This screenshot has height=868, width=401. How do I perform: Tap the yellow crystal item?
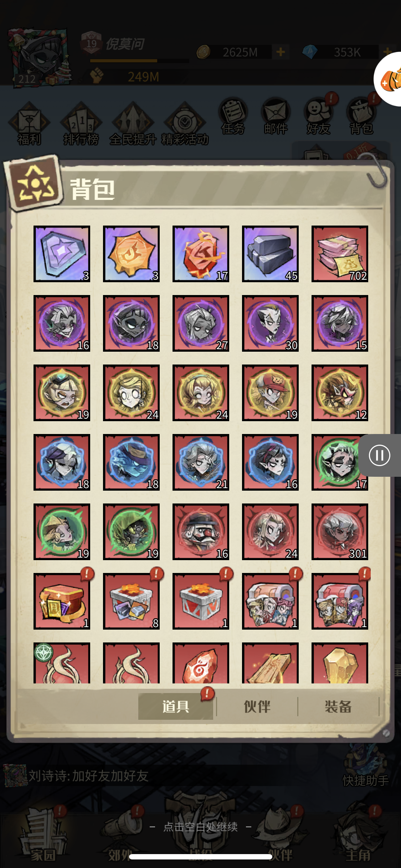340,663
